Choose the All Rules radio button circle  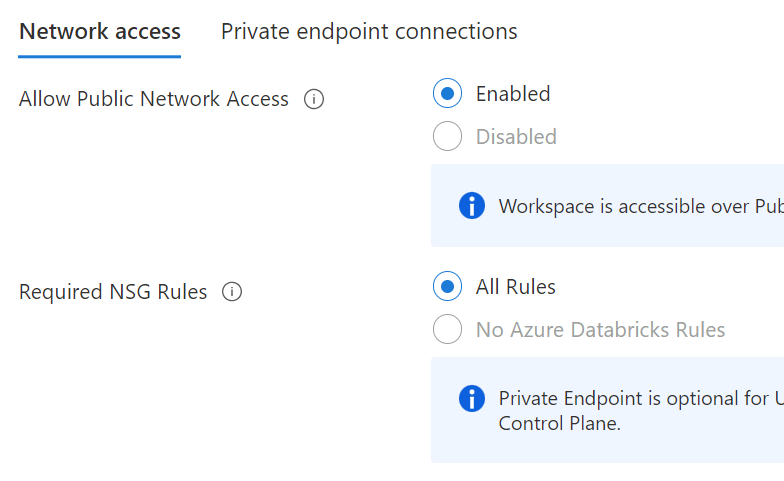[x=447, y=287]
